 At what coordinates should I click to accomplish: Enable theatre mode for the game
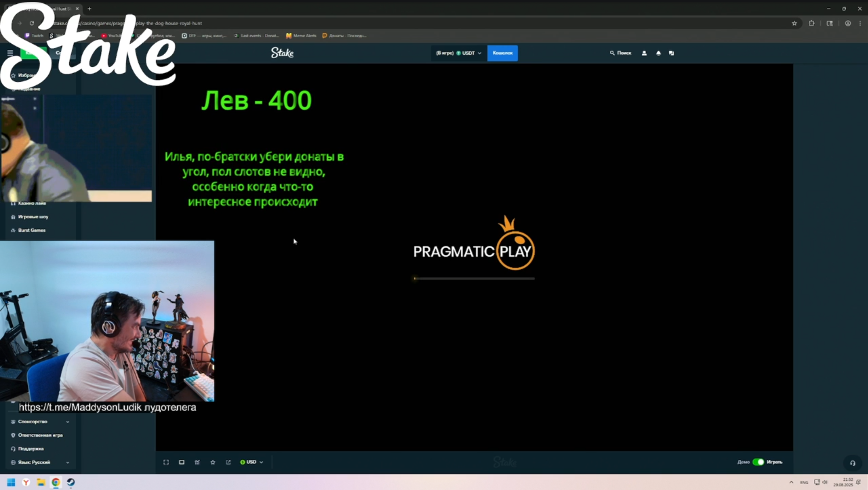click(x=182, y=462)
